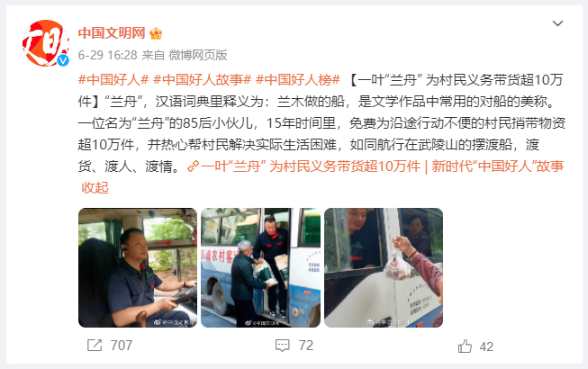
Task: Open the 一叶"兰舟" article link
Action: pyautogui.click(x=382, y=166)
